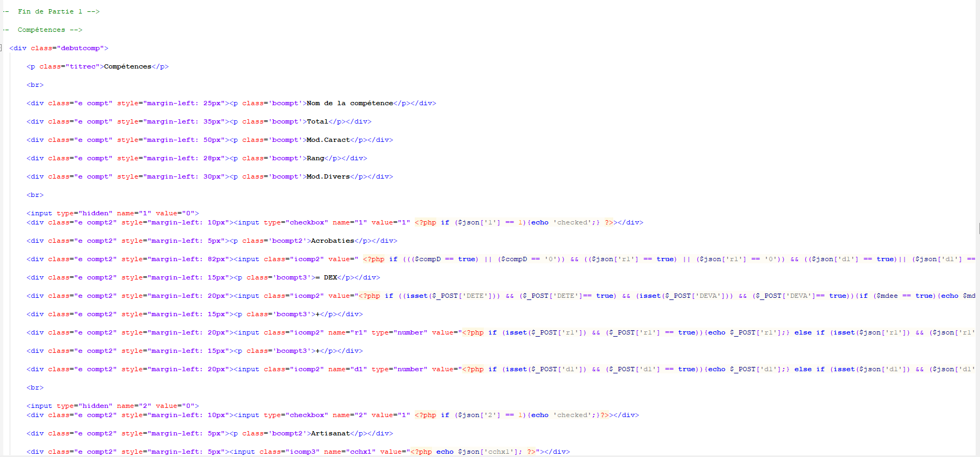Click the 'Total' text in the code
The image size is (980, 457).
[317, 121]
